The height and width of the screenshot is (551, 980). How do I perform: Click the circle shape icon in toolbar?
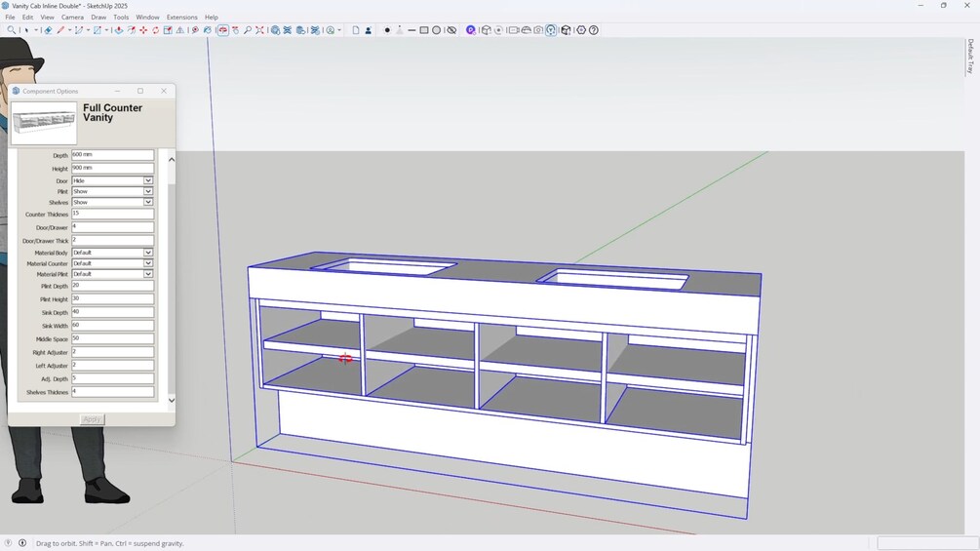436,30
